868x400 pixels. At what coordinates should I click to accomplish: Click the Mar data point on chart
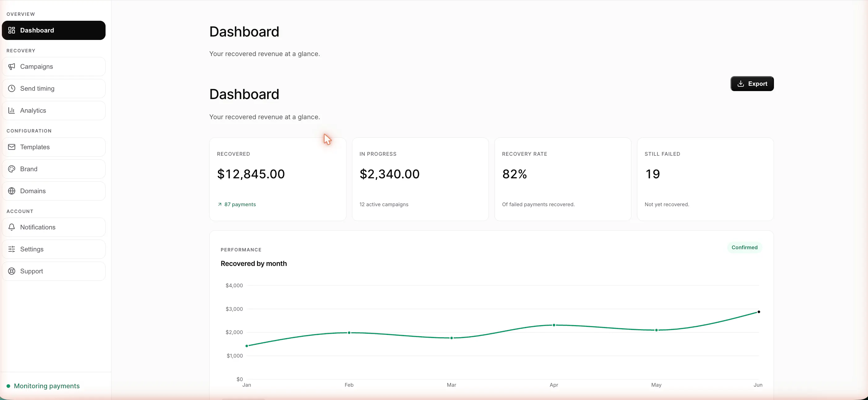point(452,338)
